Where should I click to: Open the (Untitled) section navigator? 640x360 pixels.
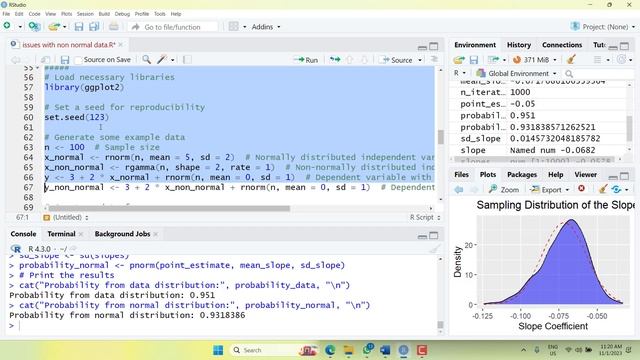66,218
